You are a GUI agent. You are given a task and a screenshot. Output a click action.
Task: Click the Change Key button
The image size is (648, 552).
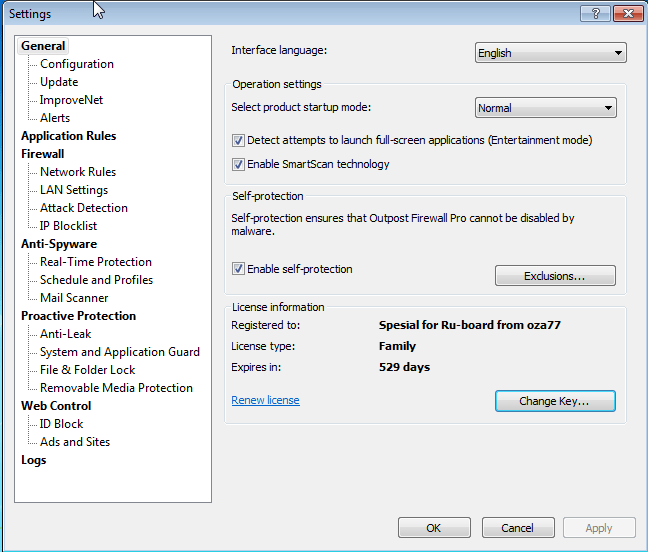click(555, 401)
